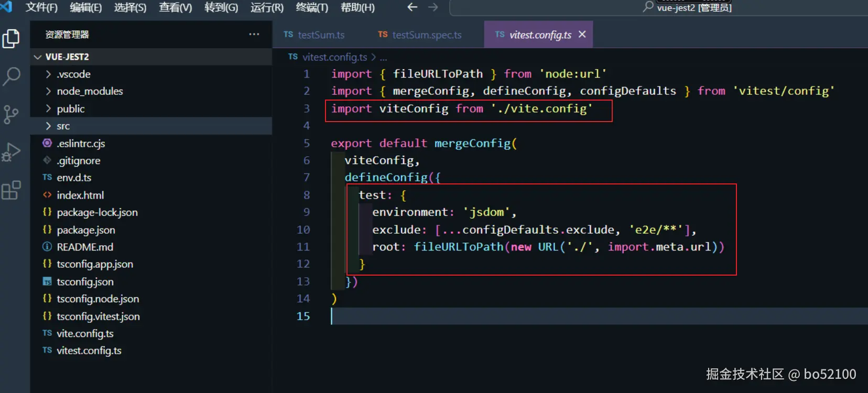868x393 pixels.
Task: Open the Explorer view in activity bar
Action: (x=11, y=38)
